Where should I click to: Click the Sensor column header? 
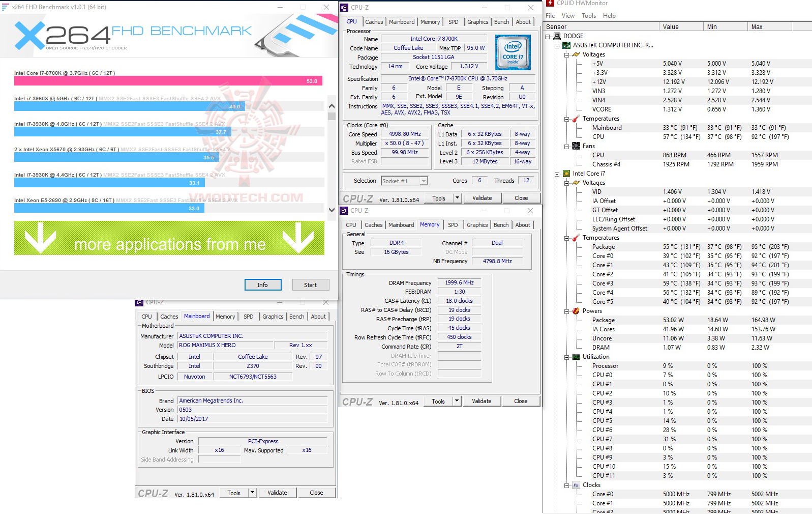[x=601, y=27]
